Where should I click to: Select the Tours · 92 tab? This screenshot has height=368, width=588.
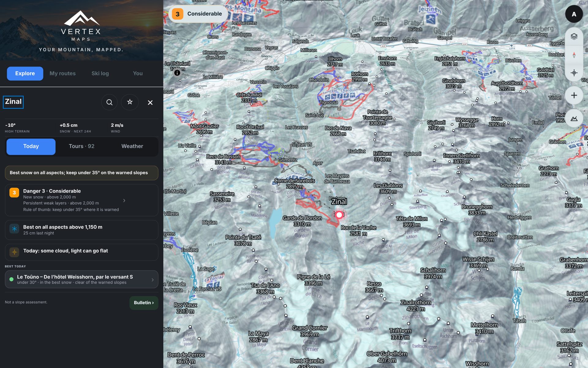(x=81, y=146)
